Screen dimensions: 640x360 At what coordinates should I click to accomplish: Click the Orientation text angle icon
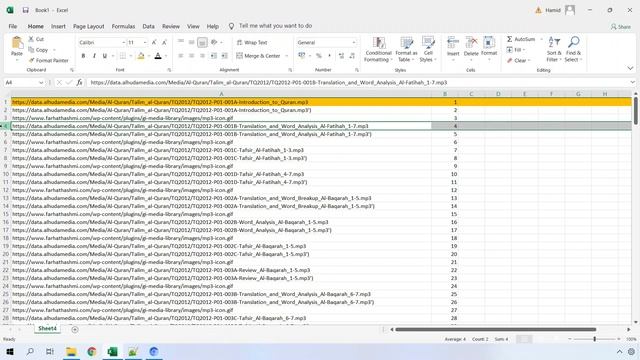214,42
